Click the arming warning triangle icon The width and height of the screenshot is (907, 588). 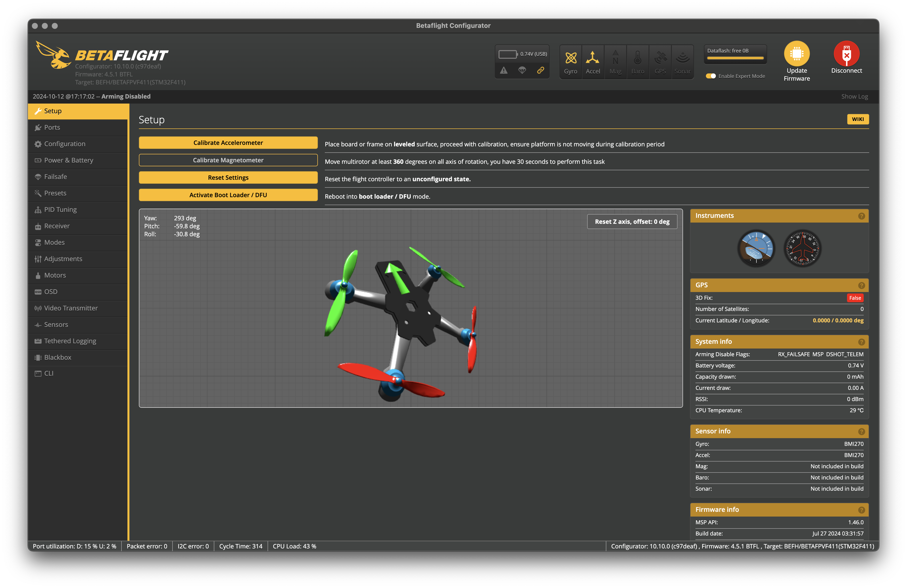pos(504,70)
